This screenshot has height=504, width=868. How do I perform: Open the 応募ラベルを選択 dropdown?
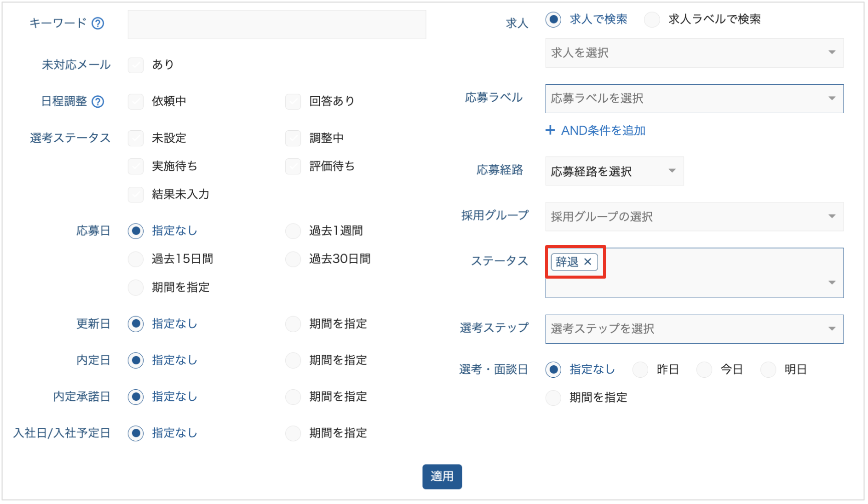694,99
